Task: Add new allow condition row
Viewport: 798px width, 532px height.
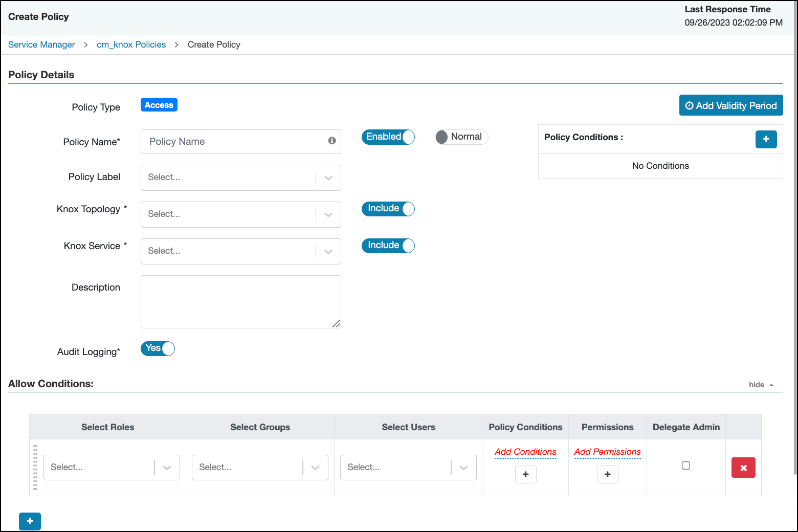Action: pyautogui.click(x=30, y=521)
